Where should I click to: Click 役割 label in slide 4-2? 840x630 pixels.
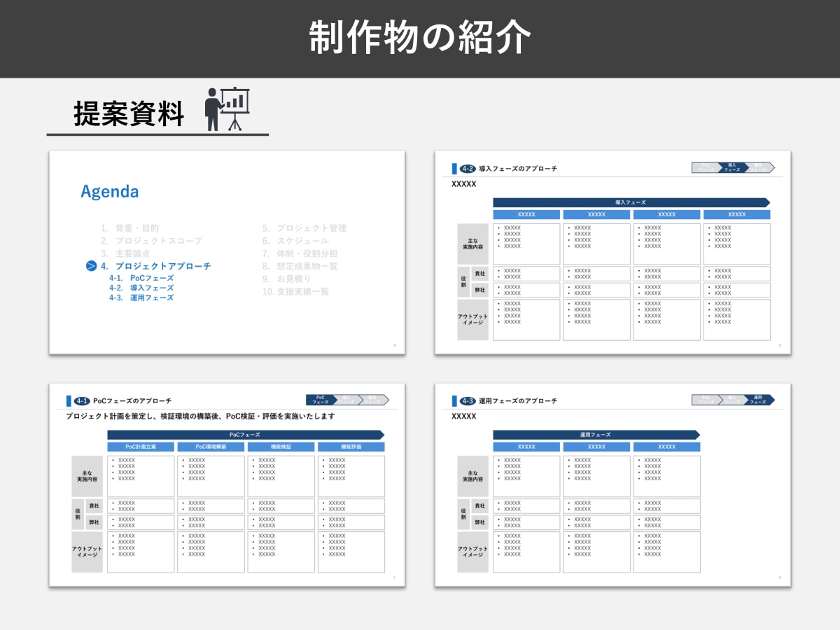click(x=464, y=282)
